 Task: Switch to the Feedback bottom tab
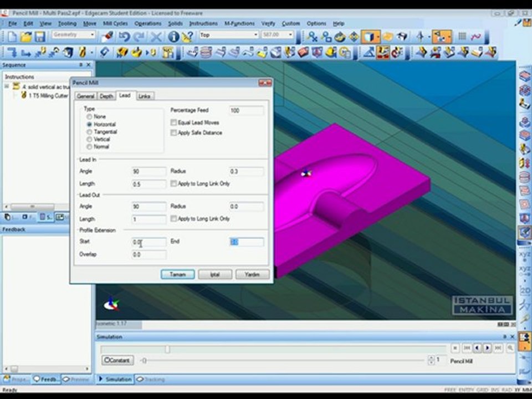tap(46, 379)
